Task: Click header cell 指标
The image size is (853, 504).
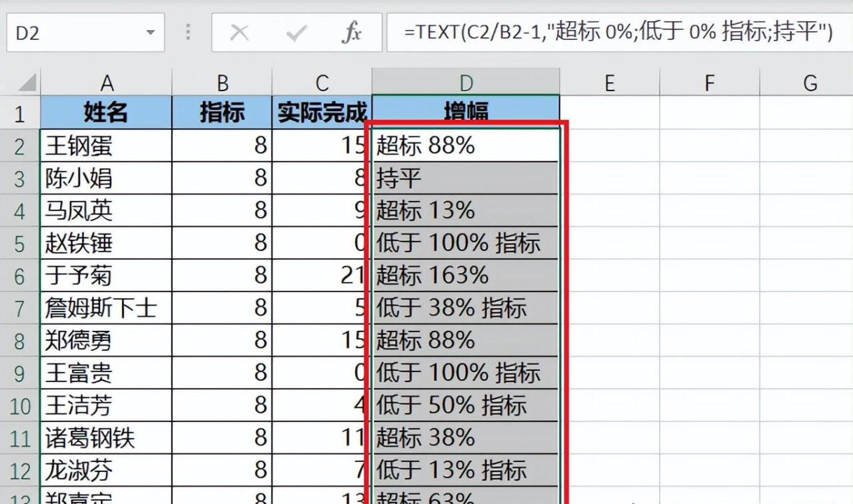Action: [x=223, y=113]
